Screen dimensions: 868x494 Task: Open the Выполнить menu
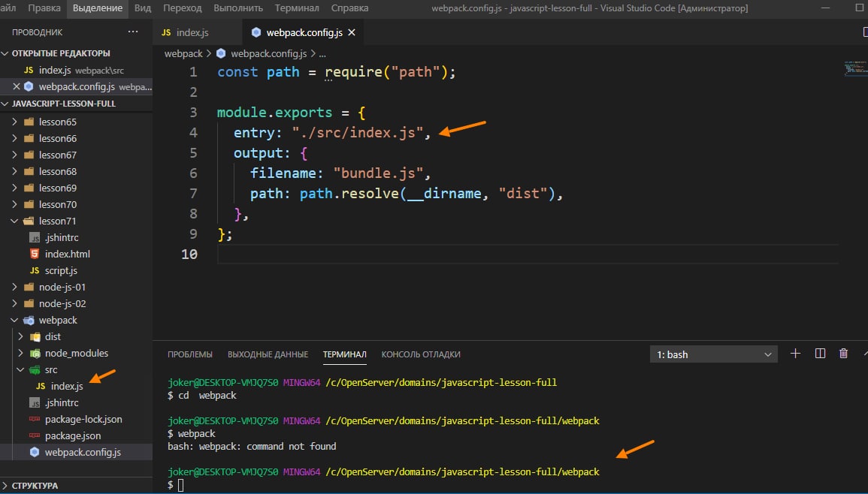point(238,8)
